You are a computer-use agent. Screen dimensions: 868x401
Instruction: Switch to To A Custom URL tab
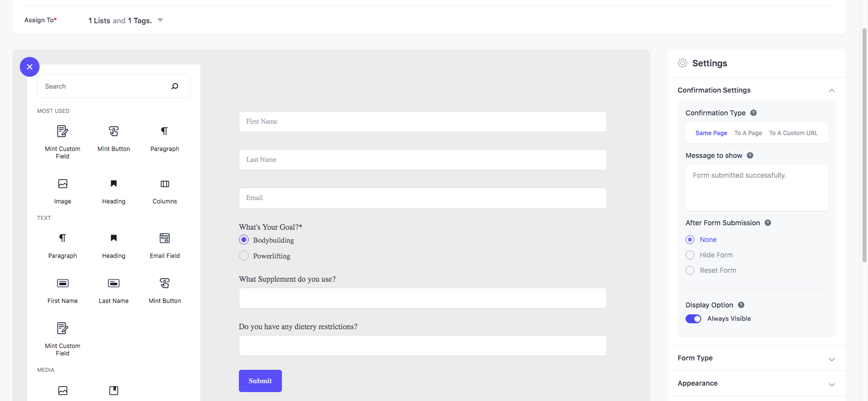pyautogui.click(x=793, y=133)
